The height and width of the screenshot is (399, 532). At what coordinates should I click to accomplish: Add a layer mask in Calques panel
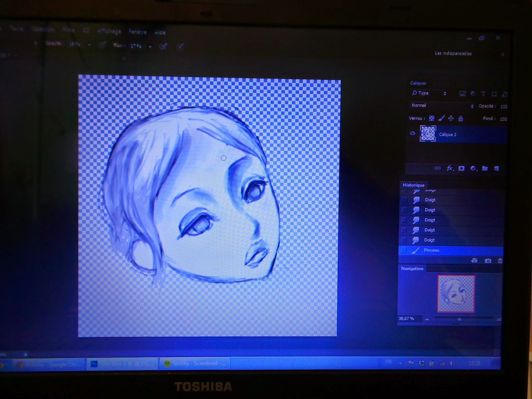tap(462, 169)
